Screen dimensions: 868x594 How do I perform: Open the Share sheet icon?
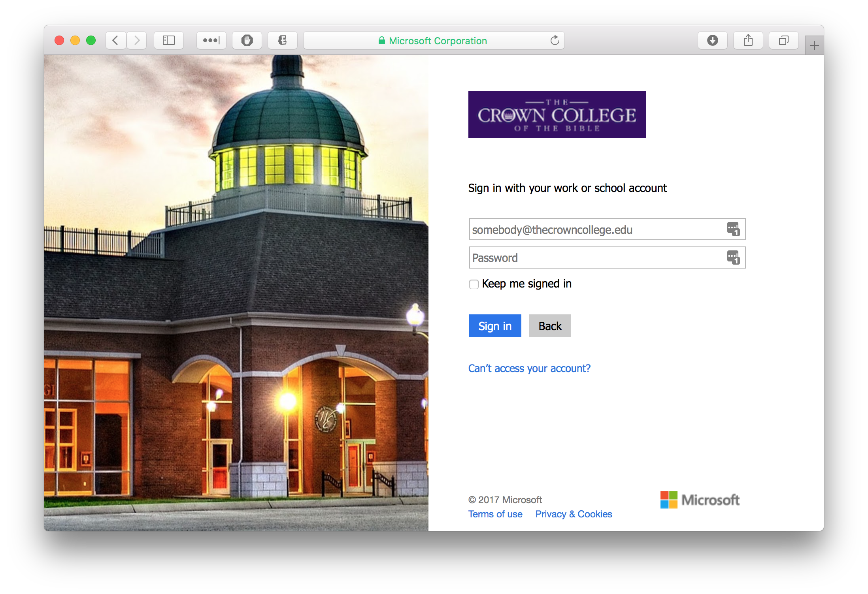coord(748,40)
